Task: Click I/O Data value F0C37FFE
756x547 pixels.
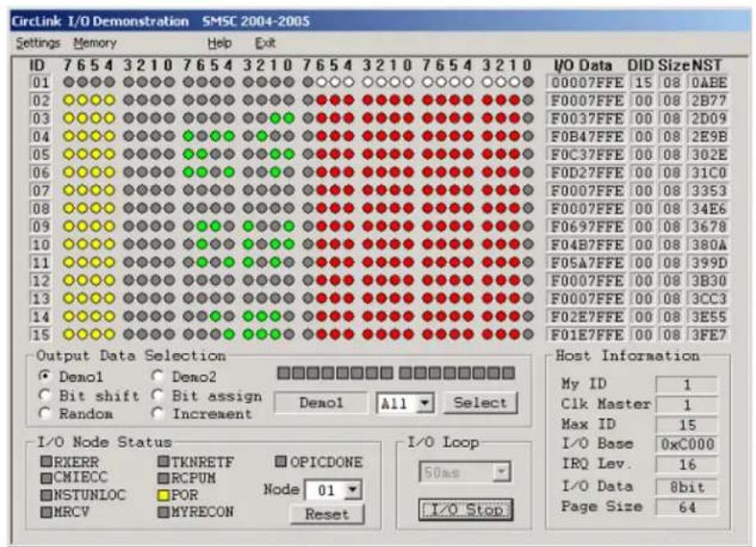Action: point(586,155)
